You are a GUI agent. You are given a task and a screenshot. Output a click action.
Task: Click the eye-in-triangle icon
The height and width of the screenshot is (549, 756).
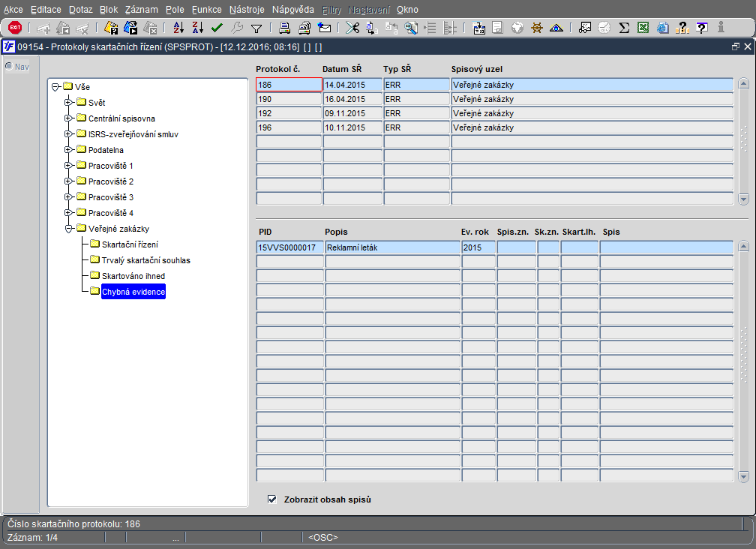click(x=556, y=28)
